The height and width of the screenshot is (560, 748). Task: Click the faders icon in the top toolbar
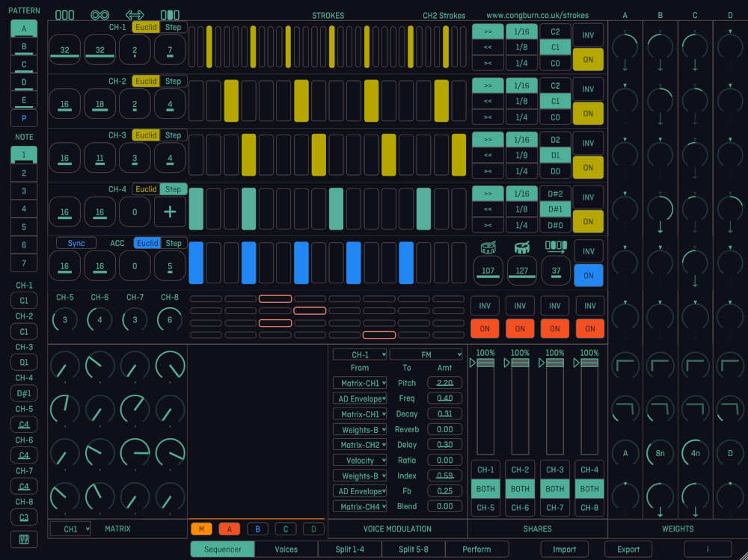coord(168,14)
